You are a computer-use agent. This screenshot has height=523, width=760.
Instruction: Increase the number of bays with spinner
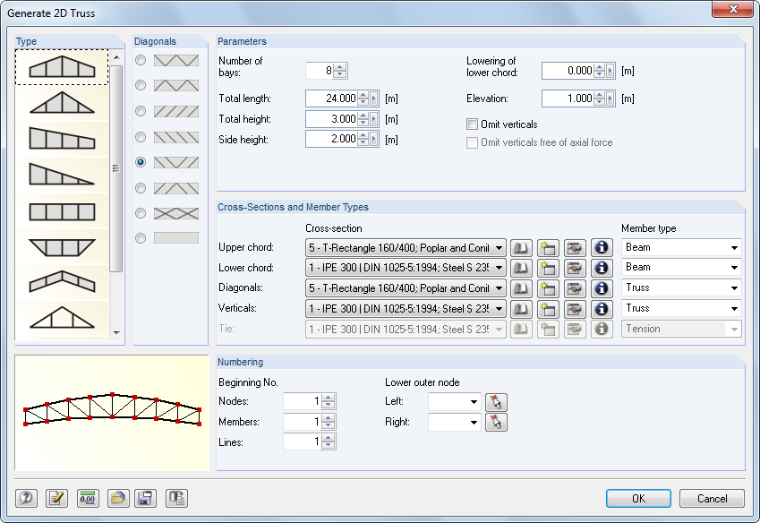pyautogui.click(x=340, y=67)
